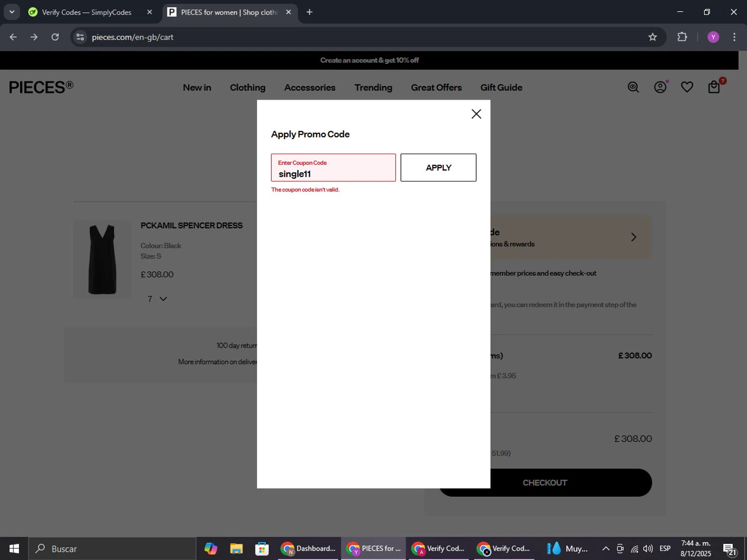Open the shopping bag icon

tap(714, 88)
